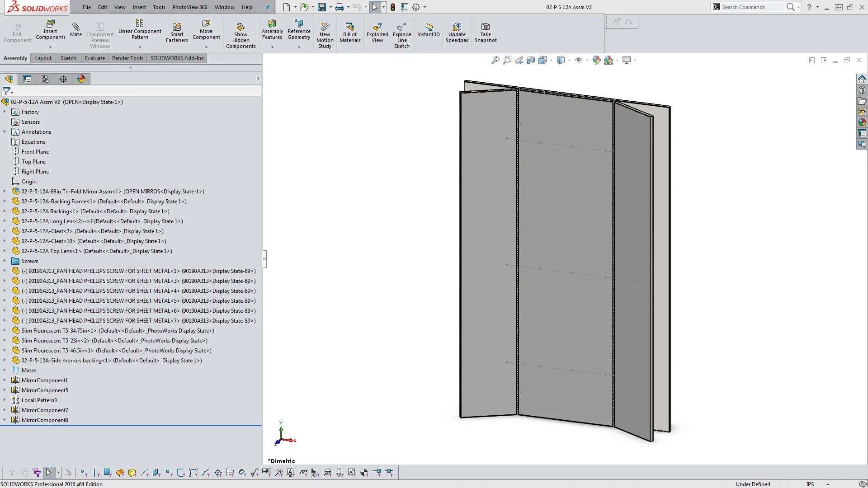This screenshot has width=868, height=488.
Task: Start a New Motion Study
Action: 325,27
